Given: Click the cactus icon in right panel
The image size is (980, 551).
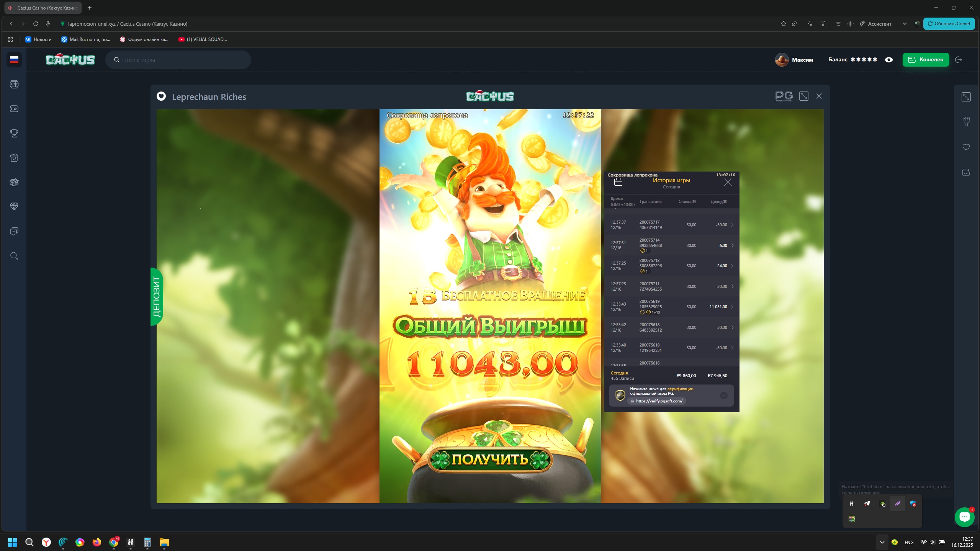Looking at the screenshot, I should point(966,122).
